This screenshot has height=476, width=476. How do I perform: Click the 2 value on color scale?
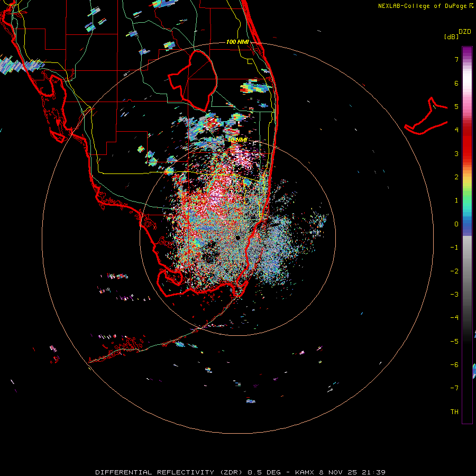pyautogui.click(x=456, y=177)
